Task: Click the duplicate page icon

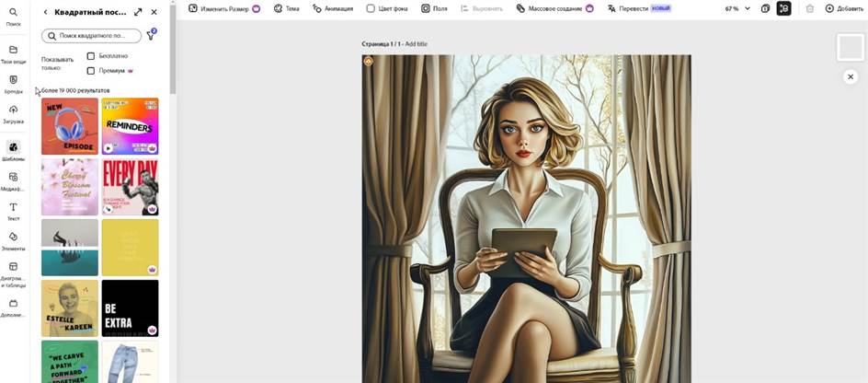Action: pyautogui.click(x=765, y=8)
